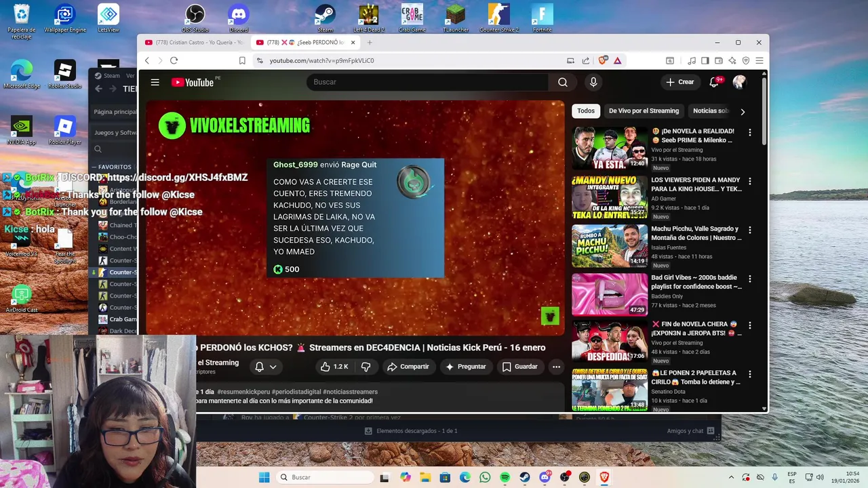Image resolution: width=868 pixels, height=488 pixels.
Task: Open more actions ellipsis under video
Action: click(556, 367)
